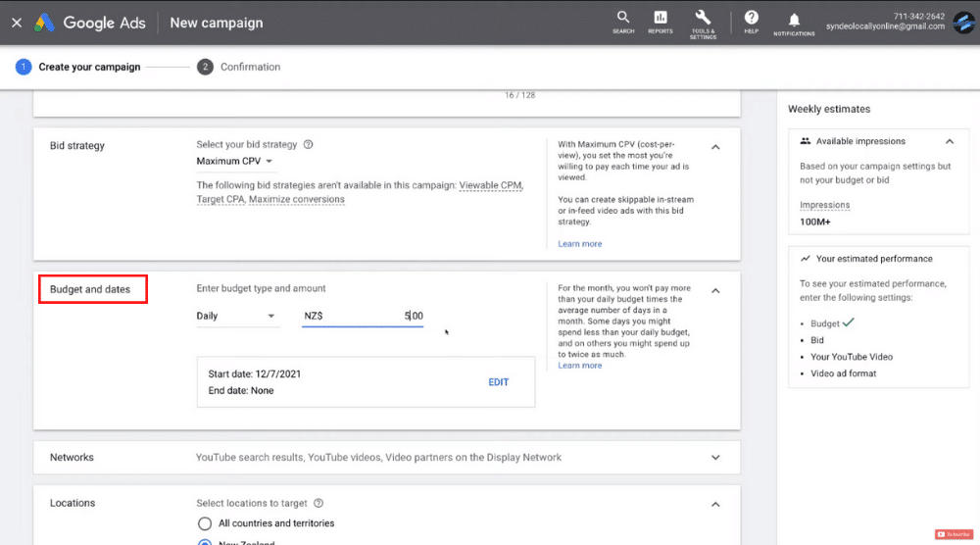Click the Subscribe badge

tap(955, 534)
